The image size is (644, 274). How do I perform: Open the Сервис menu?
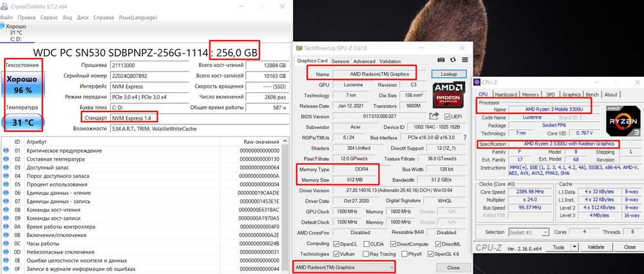click(x=50, y=17)
